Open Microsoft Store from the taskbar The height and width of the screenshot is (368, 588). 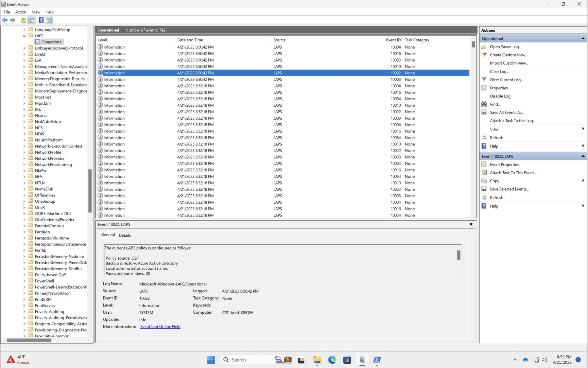[x=347, y=360]
